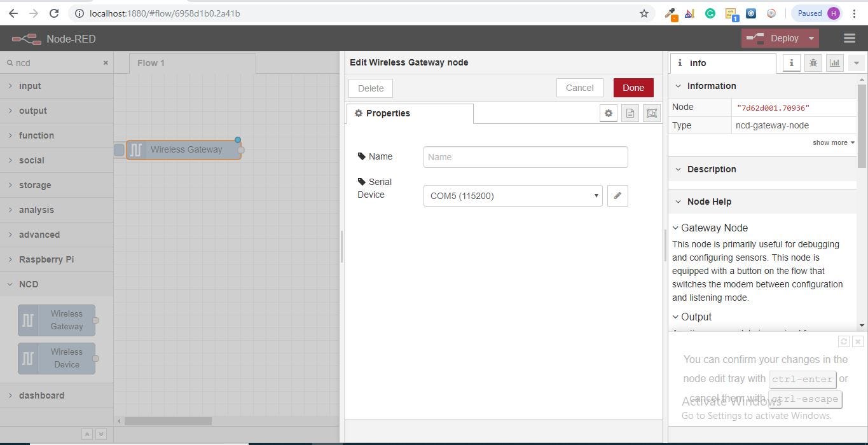The width and height of the screenshot is (868, 445).
Task: Open the COM5 serial device dropdown
Action: point(512,195)
